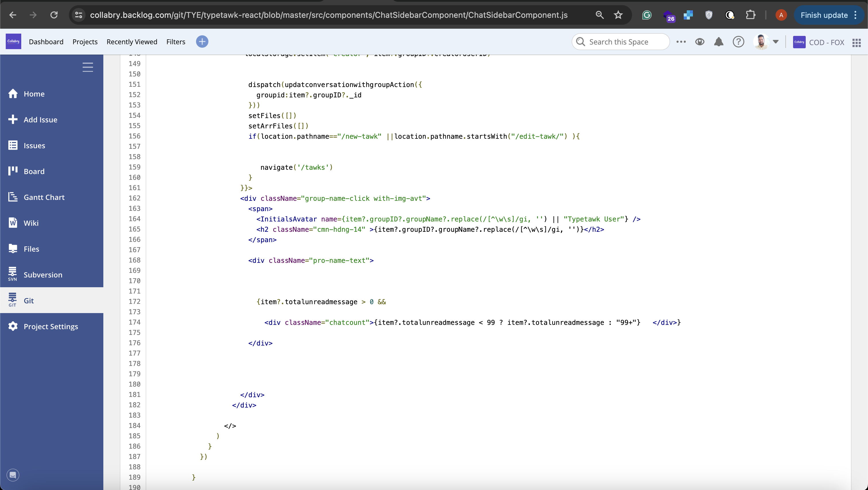This screenshot has width=868, height=490.
Task: Click the user profile photo
Action: pyautogui.click(x=761, y=42)
